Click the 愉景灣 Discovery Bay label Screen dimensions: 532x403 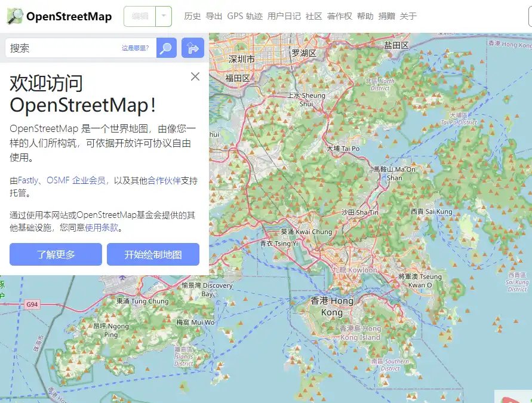[x=207, y=290]
